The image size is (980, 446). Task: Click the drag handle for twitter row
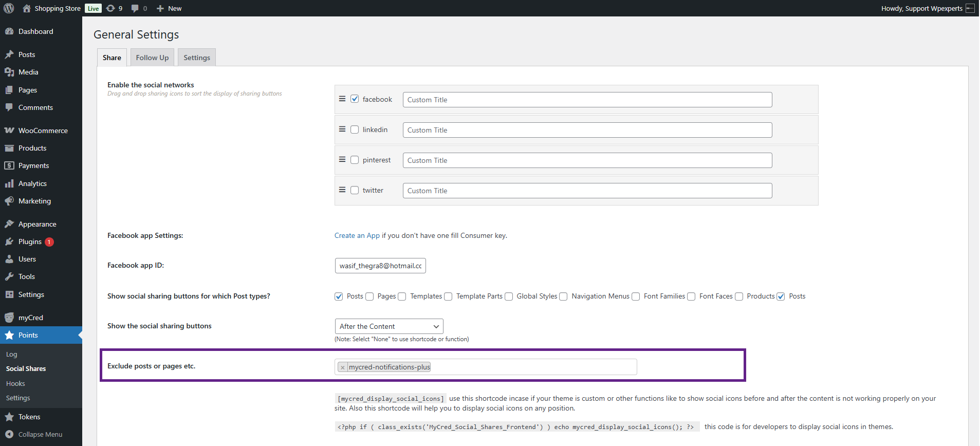point(342,190)
